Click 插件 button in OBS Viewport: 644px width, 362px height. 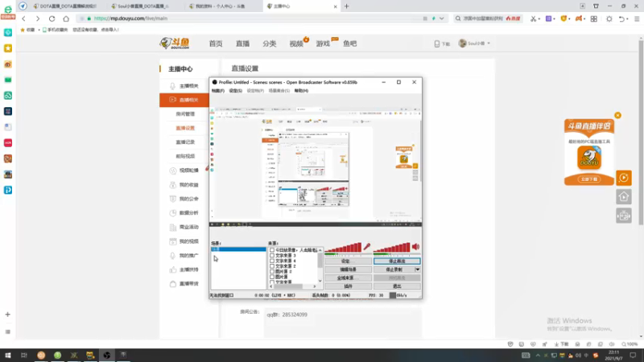(x=349, y=286)
